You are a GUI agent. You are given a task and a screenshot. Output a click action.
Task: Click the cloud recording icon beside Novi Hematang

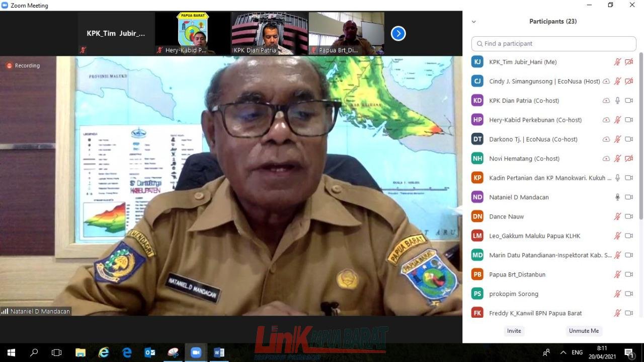click(606, 159)
